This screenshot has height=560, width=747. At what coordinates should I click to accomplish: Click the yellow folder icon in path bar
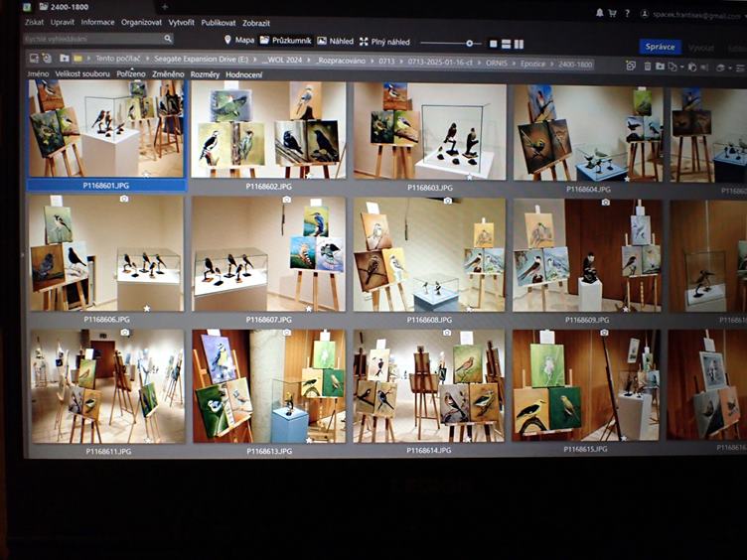pos(77,59)
